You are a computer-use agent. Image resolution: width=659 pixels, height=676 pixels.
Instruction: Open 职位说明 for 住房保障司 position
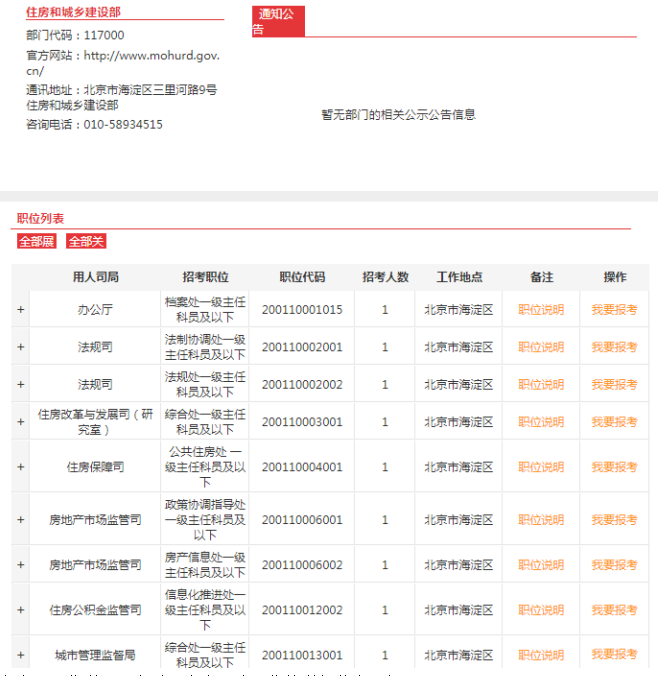coord(541,467)
